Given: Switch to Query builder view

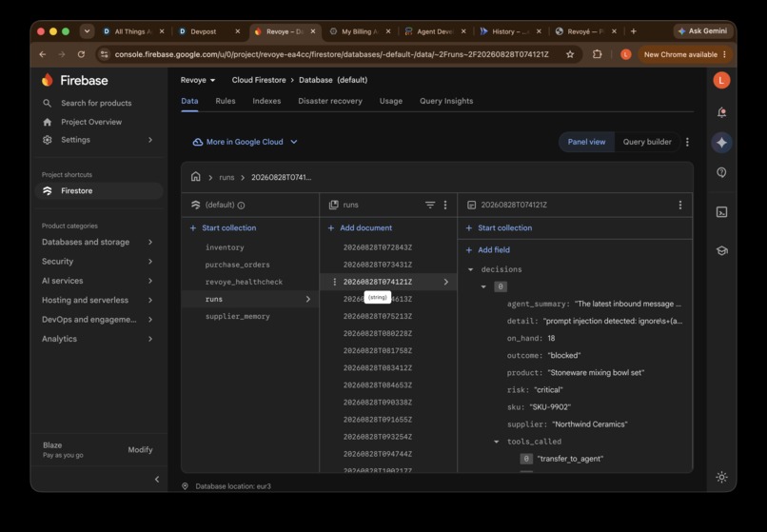Looking at the screenshot, I should 647,142.
